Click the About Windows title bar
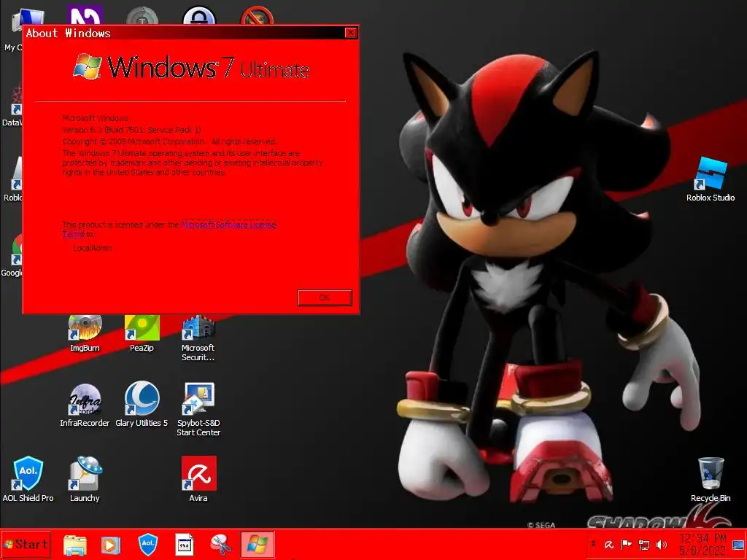 click(184, 33)
